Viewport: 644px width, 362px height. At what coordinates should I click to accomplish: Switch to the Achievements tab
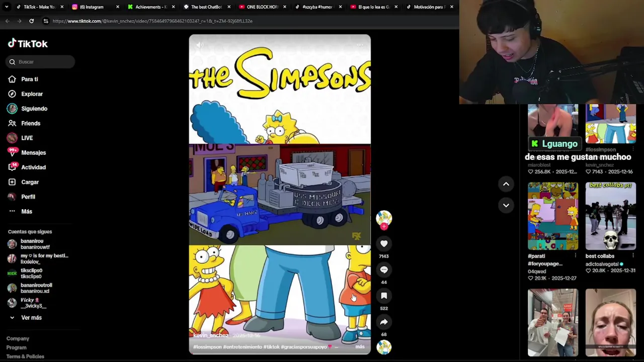pos(150,7)
